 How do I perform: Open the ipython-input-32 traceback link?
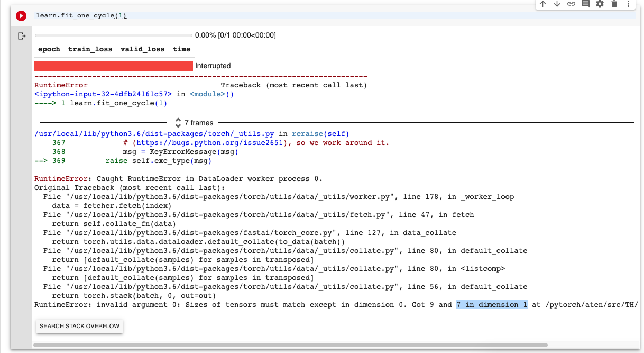coord(103,94)
